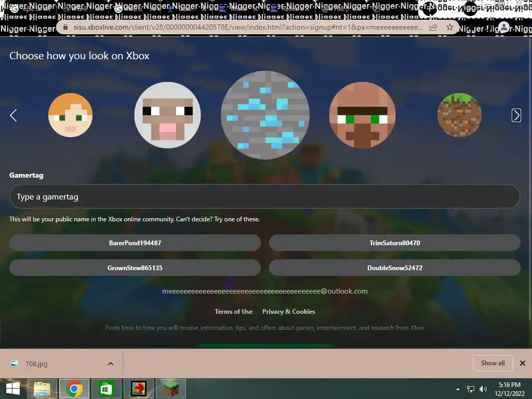Open the red character game taskbar icon
Image resolution: width=532 pixels, height=399 pixels.
click(x=139, y=389)
